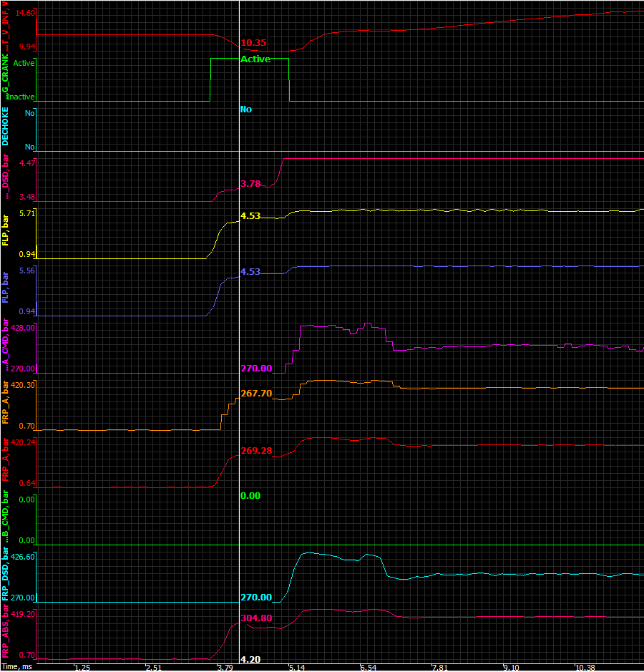Select the FRP_ABS channel label
The width and height of the screenshot is (644, 672).
(6, 633)
